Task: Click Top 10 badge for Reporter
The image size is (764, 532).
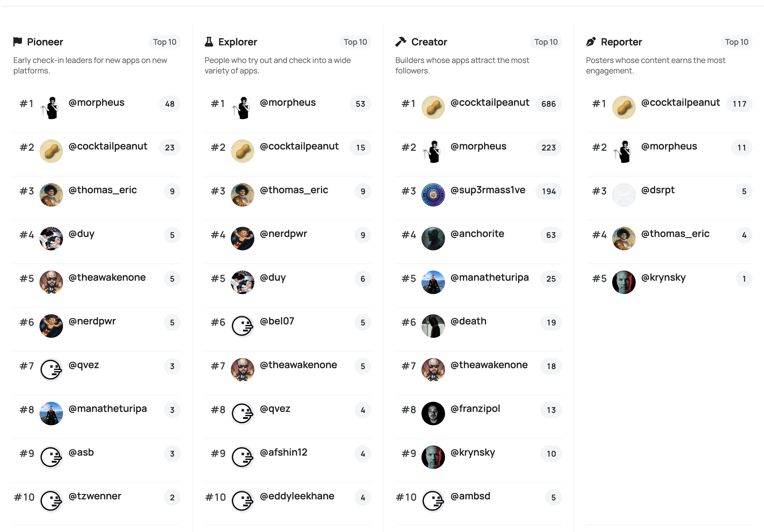Action: [736, 42]
